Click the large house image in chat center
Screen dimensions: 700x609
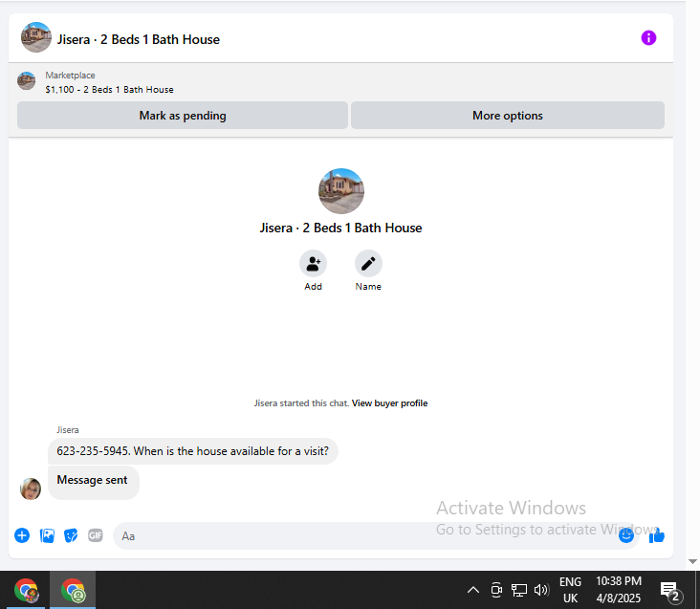[341, 191]
